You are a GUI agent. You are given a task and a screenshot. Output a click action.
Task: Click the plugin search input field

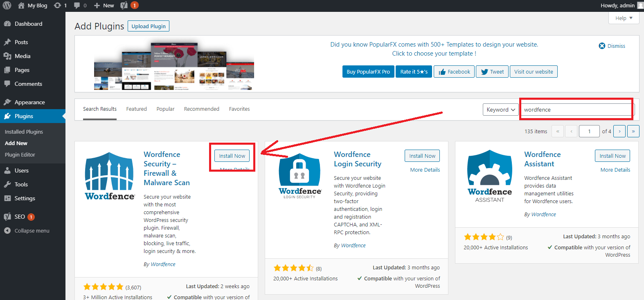578,110
